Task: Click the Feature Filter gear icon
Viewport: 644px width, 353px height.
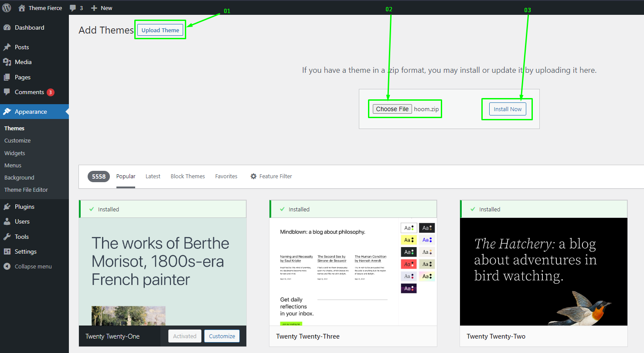Action: coord(253,176)
